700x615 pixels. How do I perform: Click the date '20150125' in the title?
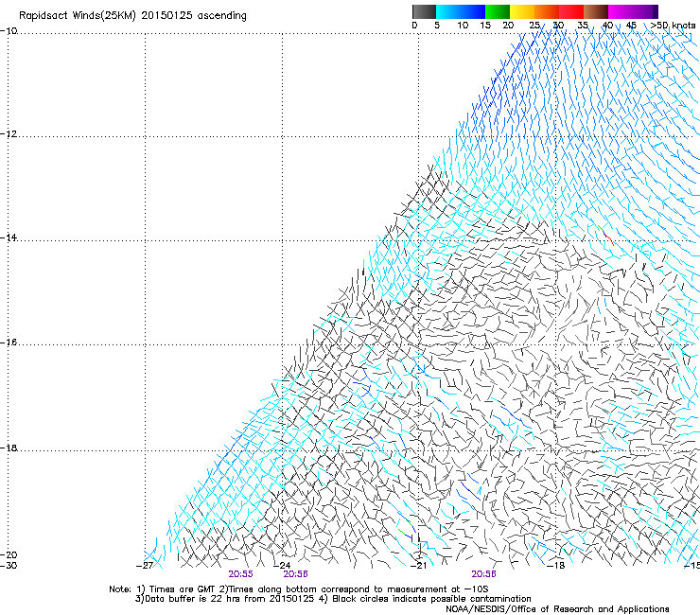coord(166,16)
